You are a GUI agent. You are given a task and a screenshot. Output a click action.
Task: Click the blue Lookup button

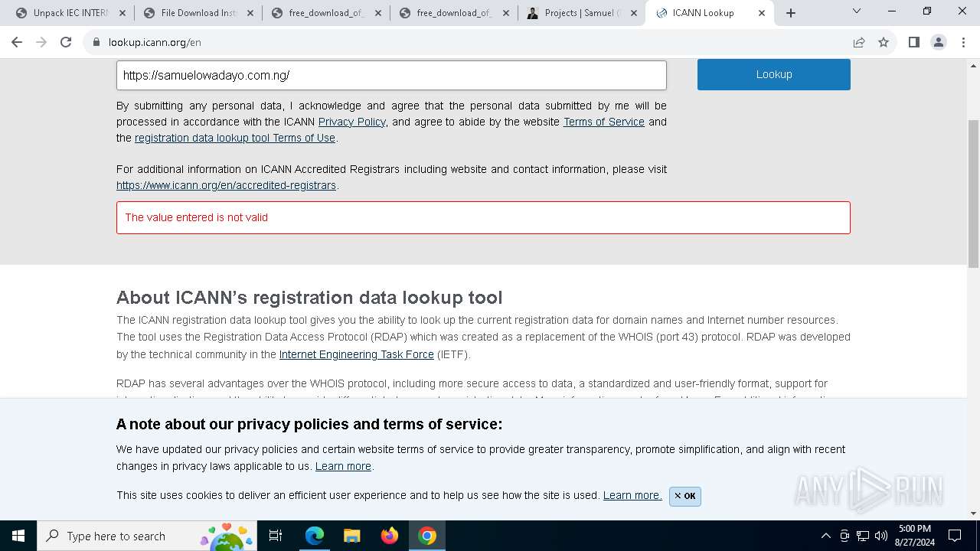pos(773,74)
